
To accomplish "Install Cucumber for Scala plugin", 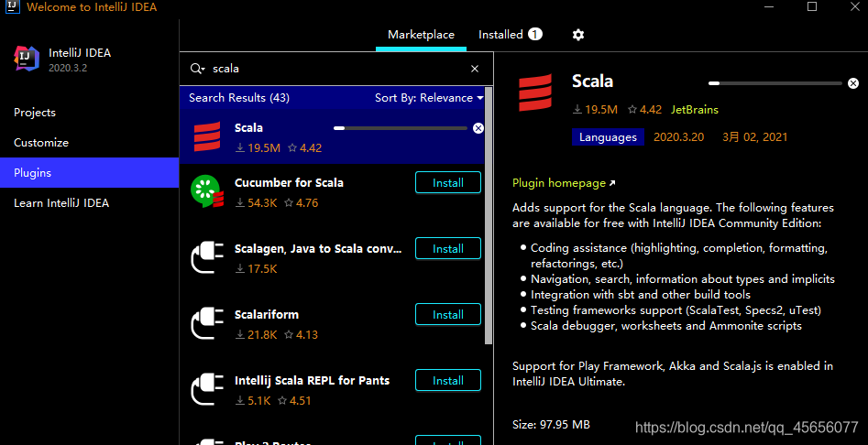I will pos(448,183).
